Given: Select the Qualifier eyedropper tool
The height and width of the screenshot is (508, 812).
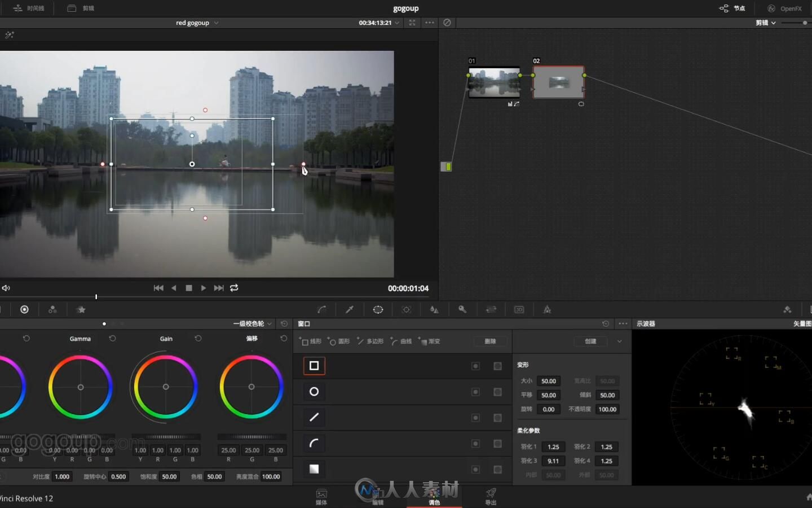Looking at the screenshot, I should [350, 309].
